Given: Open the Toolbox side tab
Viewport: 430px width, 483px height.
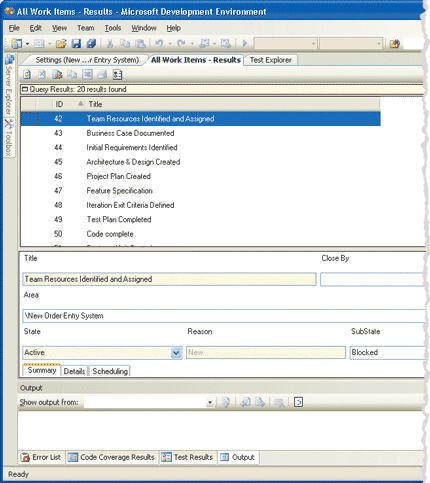Looking at the screenshot, I should (9, 137).
